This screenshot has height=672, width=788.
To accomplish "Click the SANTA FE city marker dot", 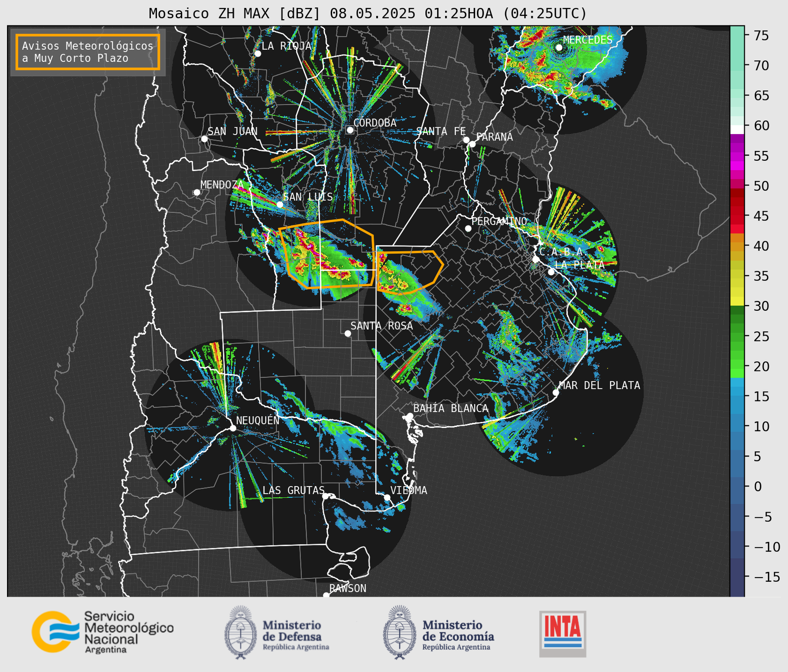I will [x=466, y=140].
